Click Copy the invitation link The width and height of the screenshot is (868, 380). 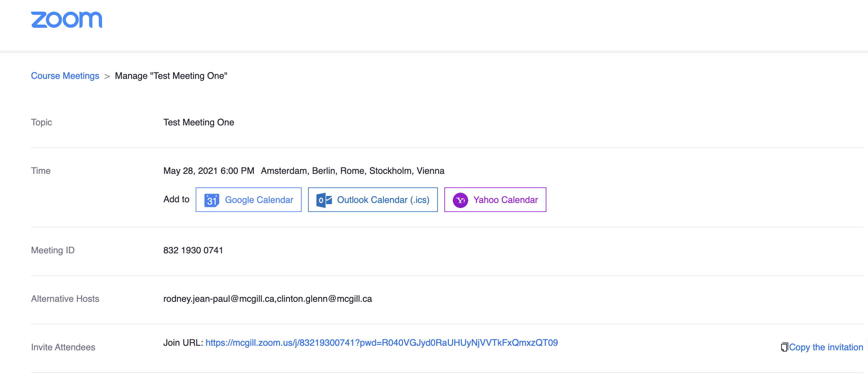pyautogui.click(x=826, y=347)
